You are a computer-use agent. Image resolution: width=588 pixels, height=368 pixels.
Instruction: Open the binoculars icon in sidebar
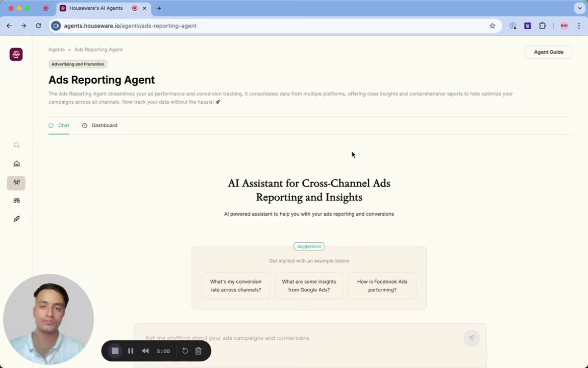(x=16, y=200)
